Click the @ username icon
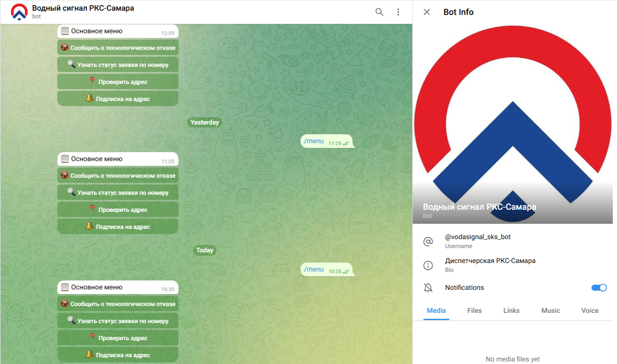 [x=428, y=241]
